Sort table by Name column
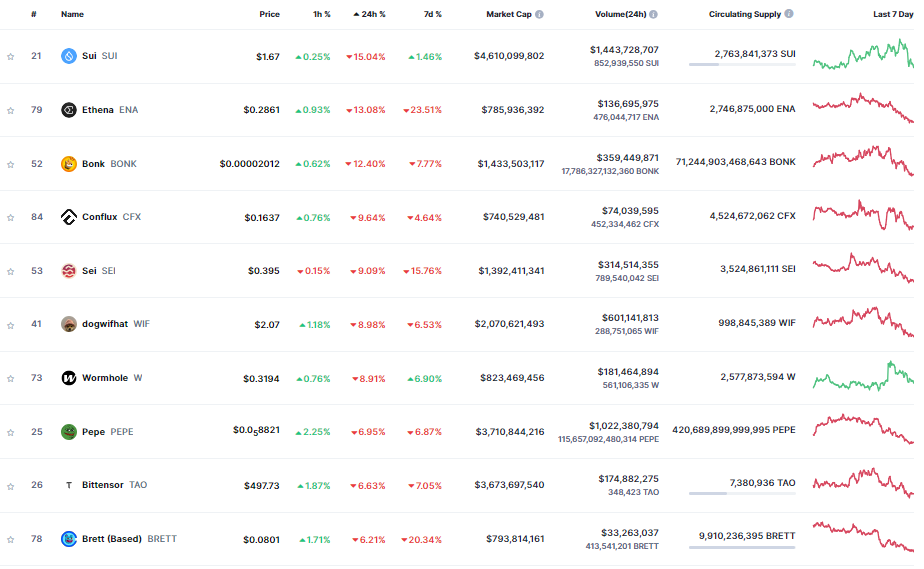The image size is (924, 569). (72, 14)
